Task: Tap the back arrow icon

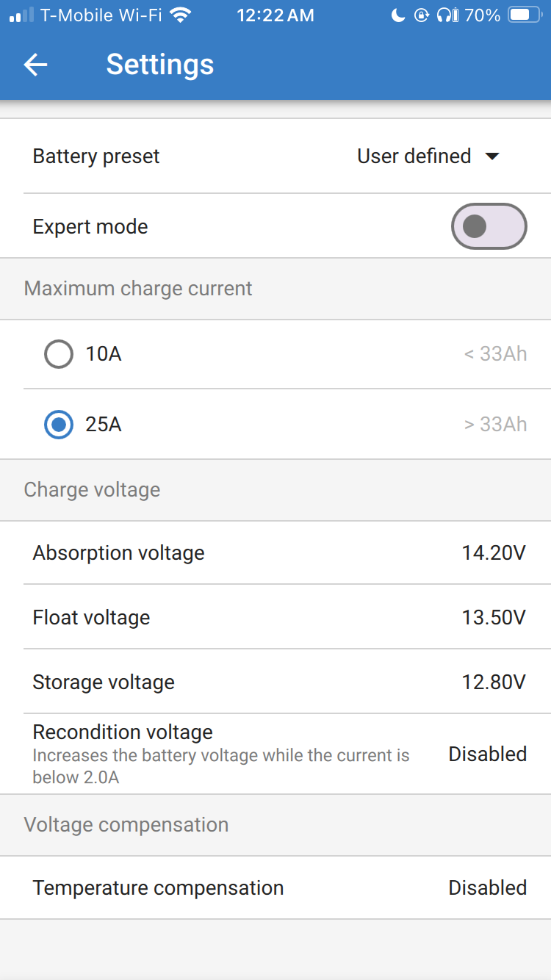Action: [x=35, y=65]
